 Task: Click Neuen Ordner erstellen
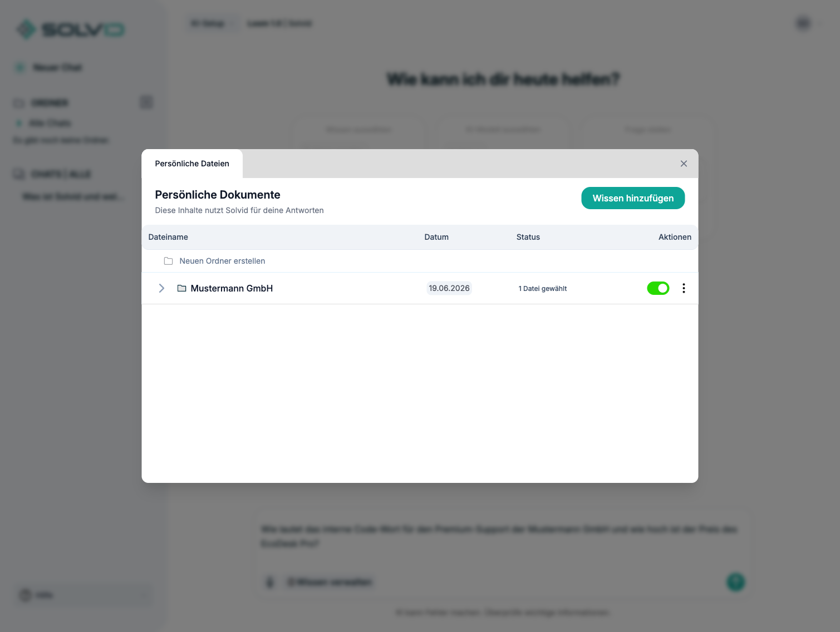pyautogui.click(x=222, y=261)
